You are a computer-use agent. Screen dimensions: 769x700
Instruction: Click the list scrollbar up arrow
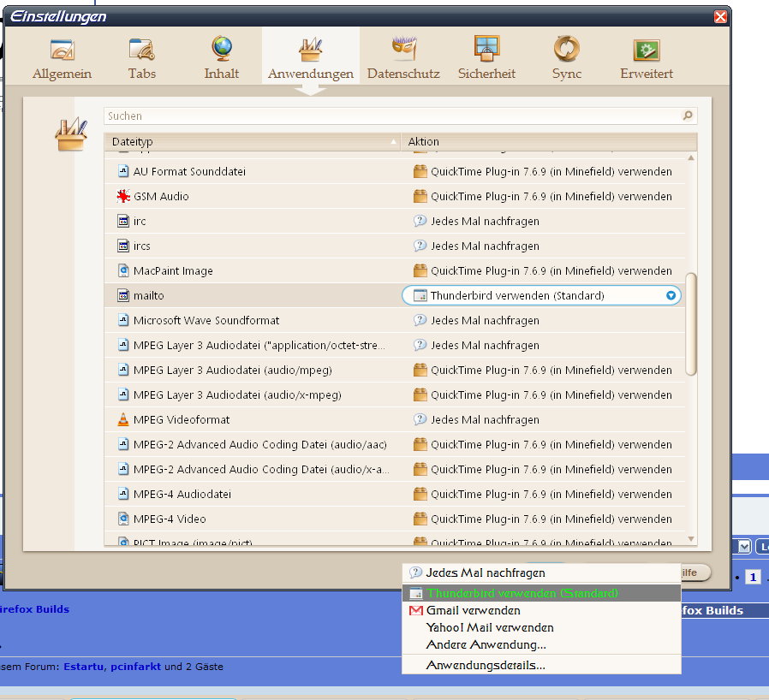coord(691,157)
